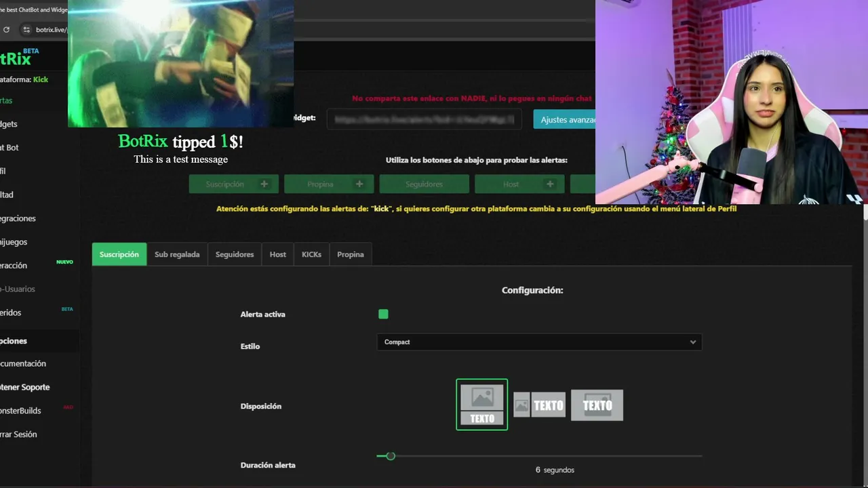Screen dimensions: 868x488
Task: Adjust the Duración alerta slider handle
Action: [x=390, y=456]
